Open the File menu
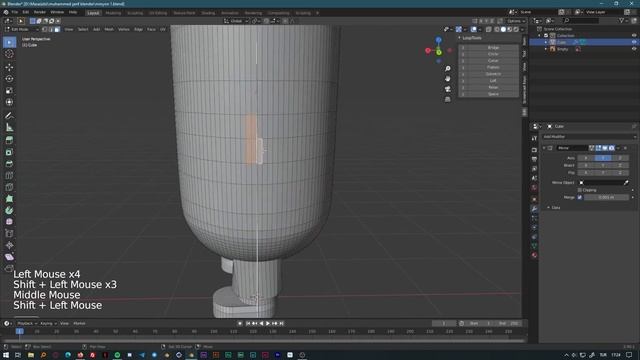 pyautogui.click(x=15, y=12)
